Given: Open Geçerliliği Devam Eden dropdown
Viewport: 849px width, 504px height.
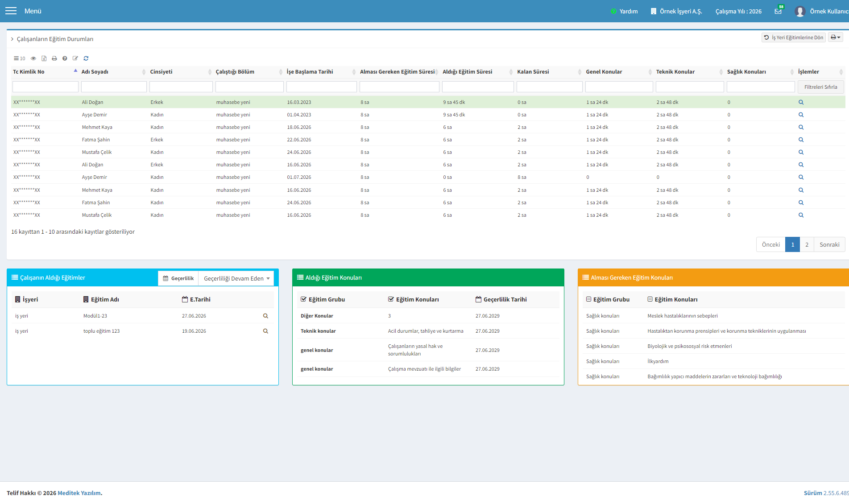Looking at the screenshot, I should click(x=236, y=278).
